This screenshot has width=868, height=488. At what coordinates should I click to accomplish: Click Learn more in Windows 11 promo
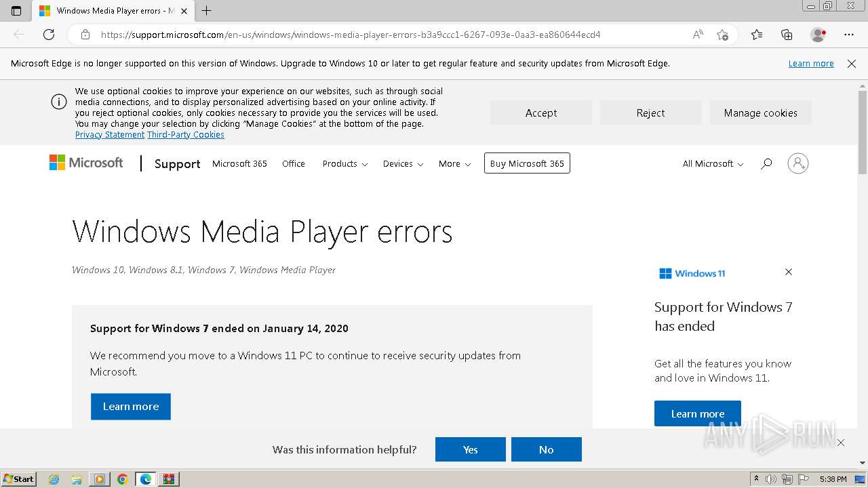(x=698, y=413)
